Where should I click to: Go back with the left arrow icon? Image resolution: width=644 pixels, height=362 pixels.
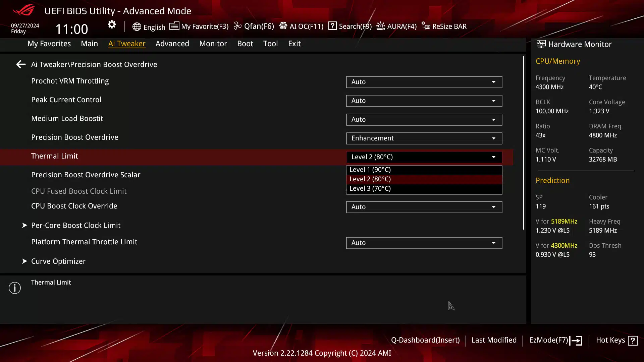(x=21, y=64)
